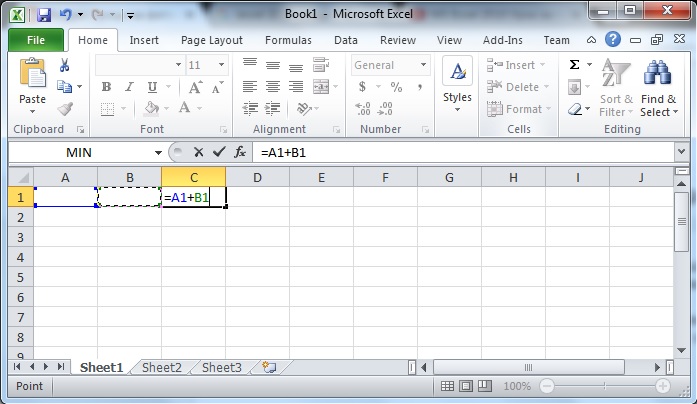Open the font name dropdown
Image resolution: width=697 pixels, height=404 pixels.
[178, 65]
